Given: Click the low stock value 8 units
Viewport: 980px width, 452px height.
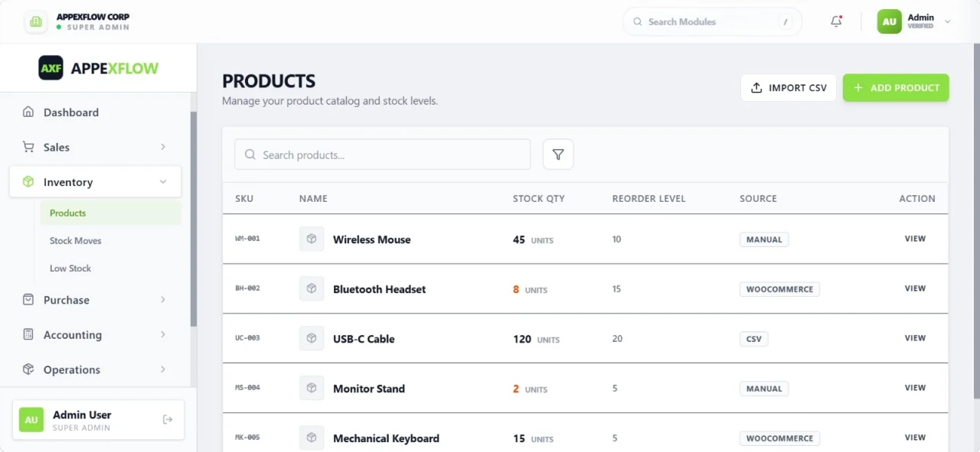Looking at the screenshot, I should coord(530,289).
